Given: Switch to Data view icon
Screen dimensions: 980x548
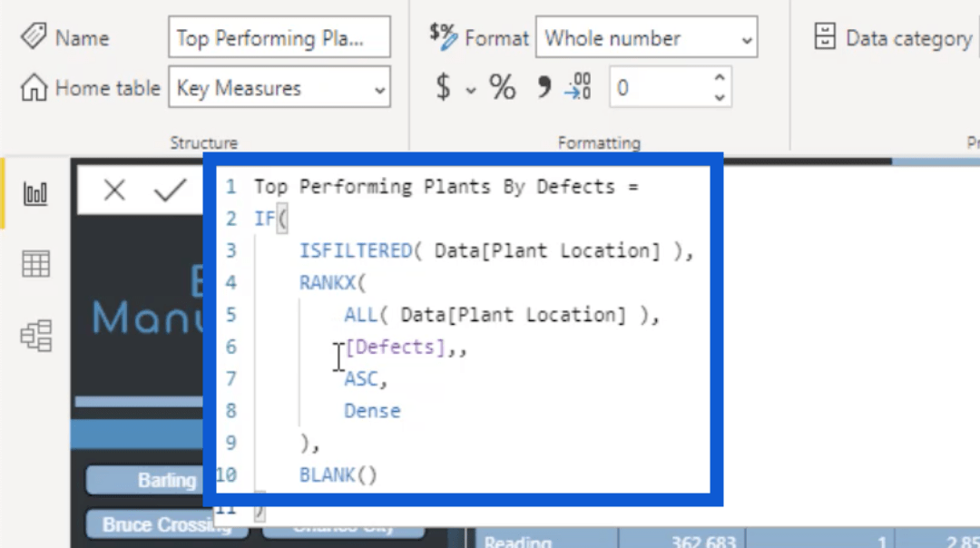Looking at the screenshot, I should coord(35,264).
